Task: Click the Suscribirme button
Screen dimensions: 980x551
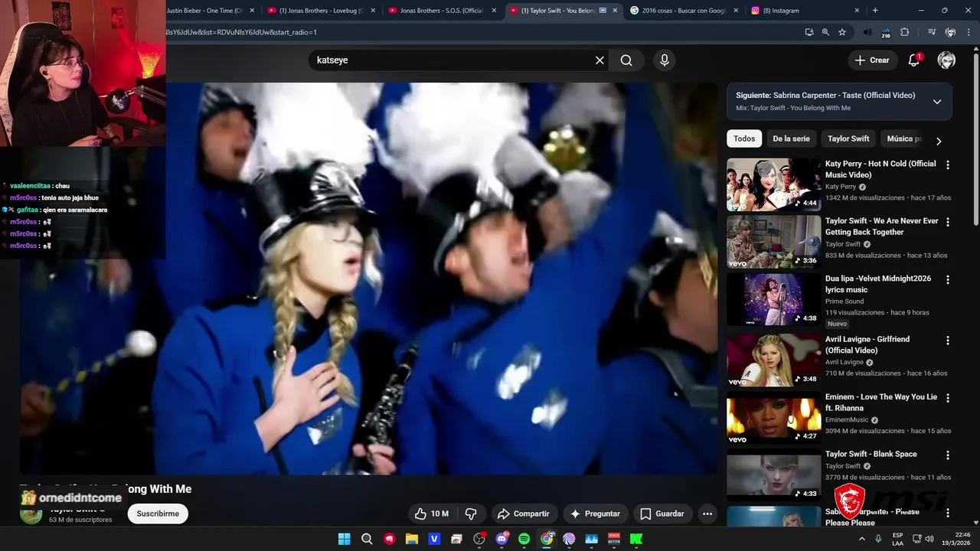Action: [158, 514]
